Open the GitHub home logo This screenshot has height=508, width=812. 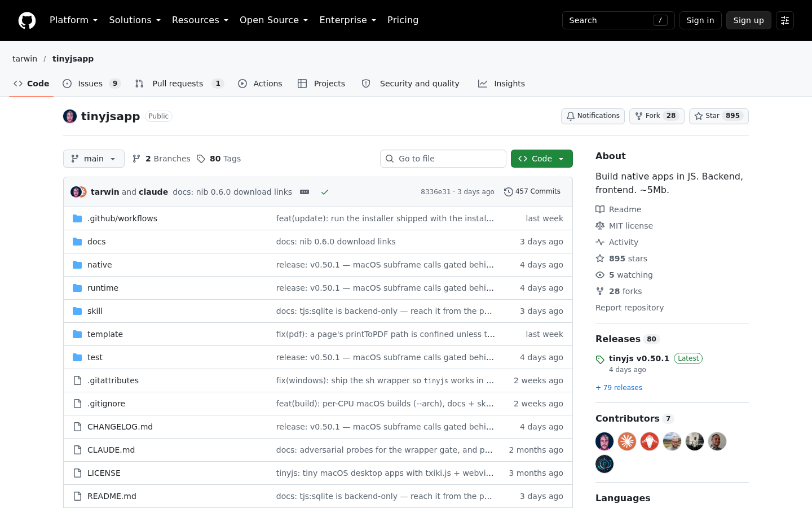[27, 20]
